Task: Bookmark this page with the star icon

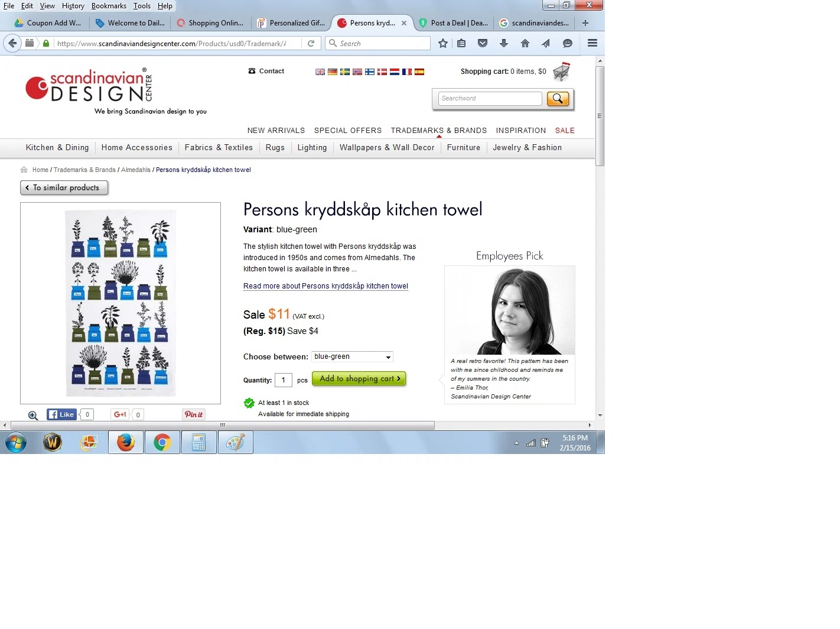Action: click(443, 43)
